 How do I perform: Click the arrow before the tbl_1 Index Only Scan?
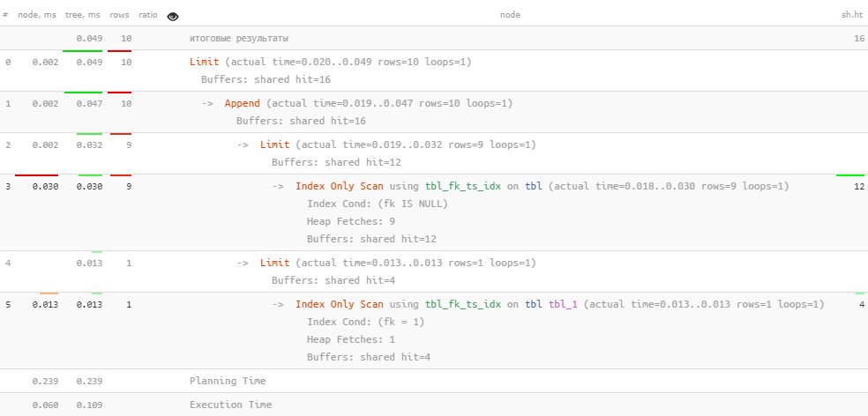pos(278,304)
